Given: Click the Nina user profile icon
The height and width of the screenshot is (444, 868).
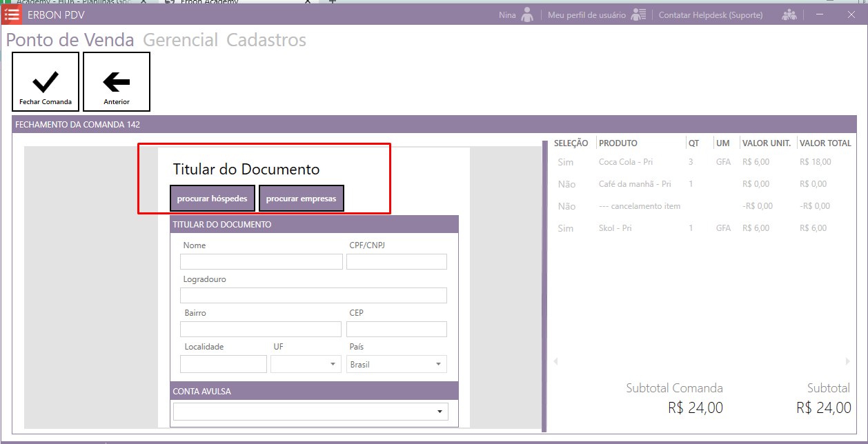Looking at the screenshot, I should click(527, 14).
